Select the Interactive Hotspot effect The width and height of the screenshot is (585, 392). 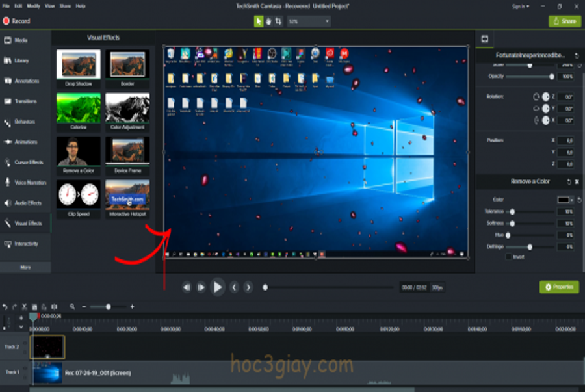pos(127,198)
